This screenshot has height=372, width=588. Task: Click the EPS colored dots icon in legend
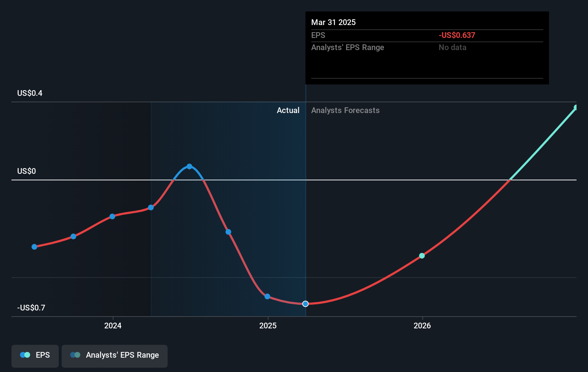point(25,355)
